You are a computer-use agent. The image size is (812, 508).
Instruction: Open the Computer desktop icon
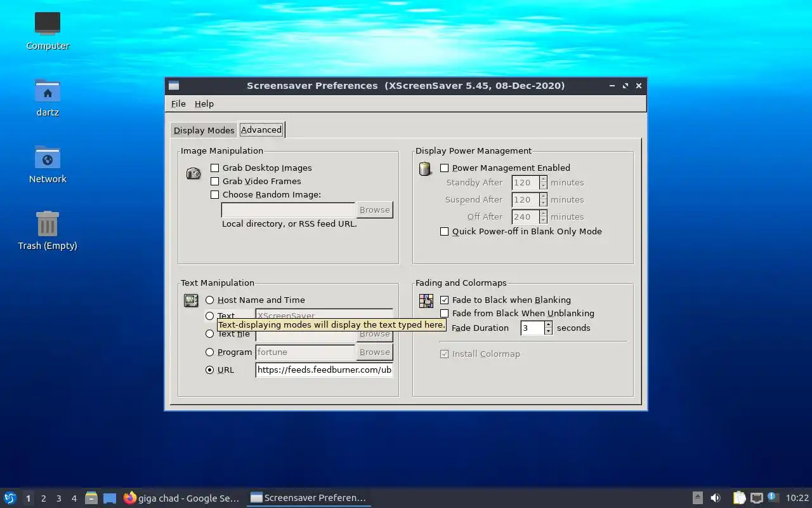coord(48,24)
